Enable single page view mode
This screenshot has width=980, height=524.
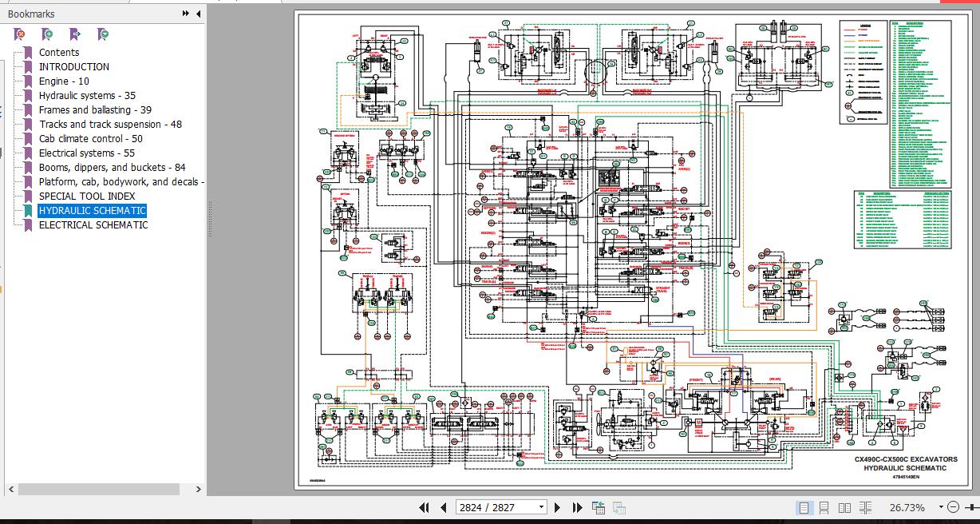pos(804,507)
